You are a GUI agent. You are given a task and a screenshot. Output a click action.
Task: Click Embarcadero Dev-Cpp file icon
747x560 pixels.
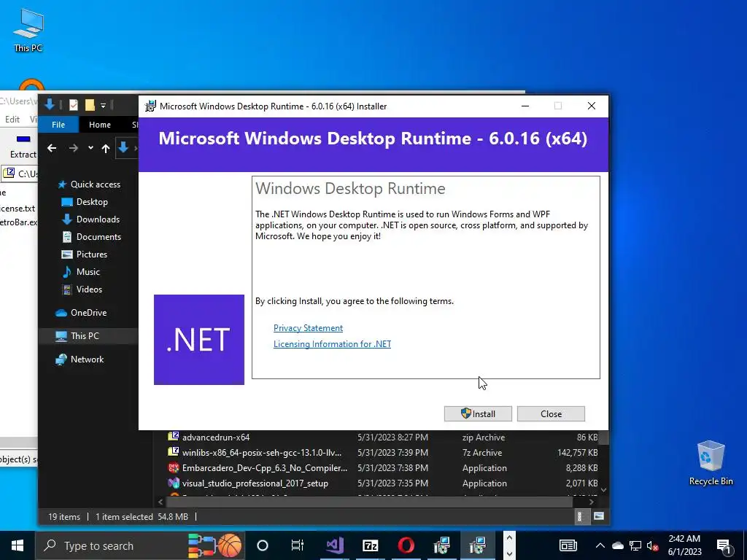[174, 467]
